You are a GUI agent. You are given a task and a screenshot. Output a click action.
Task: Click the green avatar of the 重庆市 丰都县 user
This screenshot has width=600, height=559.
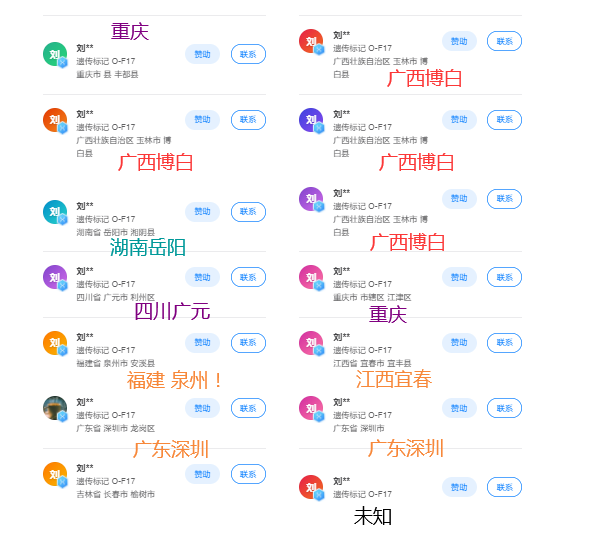pyautogui.click(x=55, y=54)
